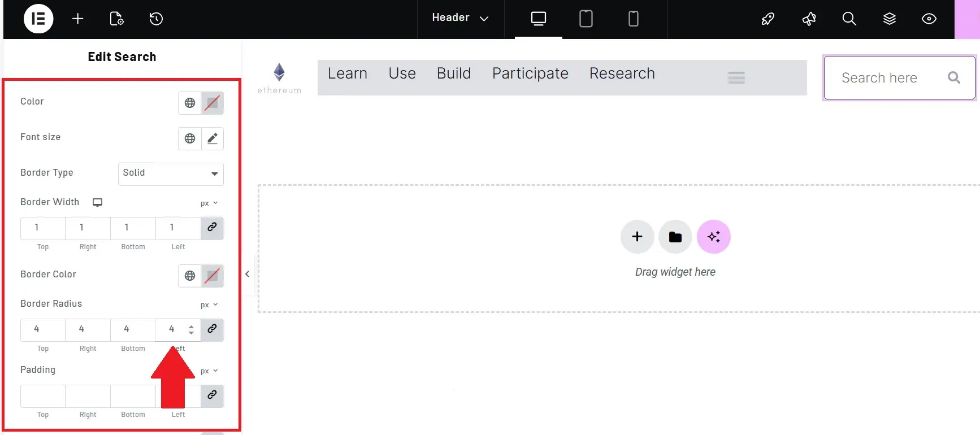Viewport: 980px width, 435px height.
Task: Click the Border Width Left field
Action: 178,228
